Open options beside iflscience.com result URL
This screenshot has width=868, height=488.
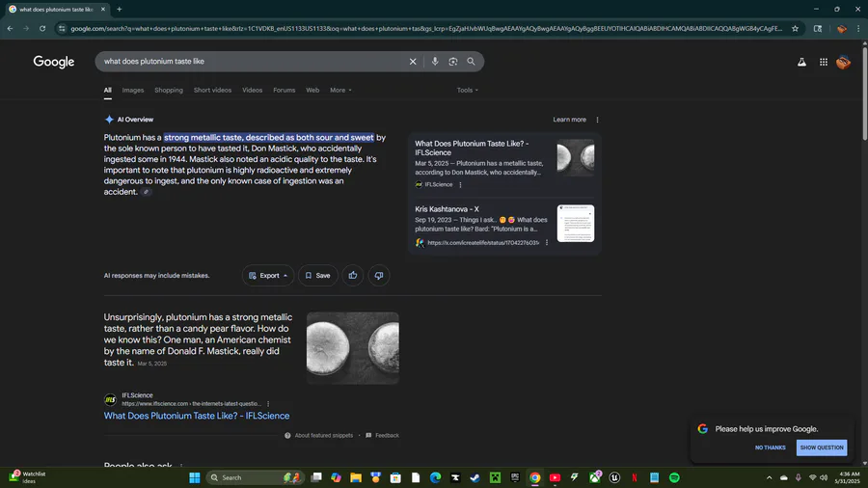268,404
